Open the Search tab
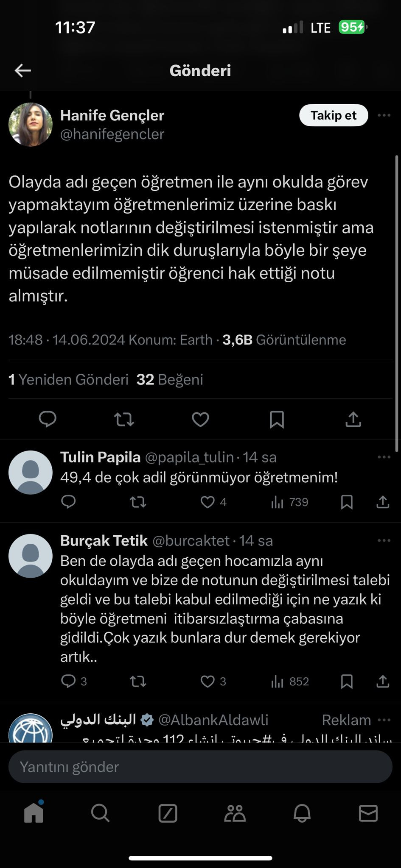401x868 pixels. [100, 813]
